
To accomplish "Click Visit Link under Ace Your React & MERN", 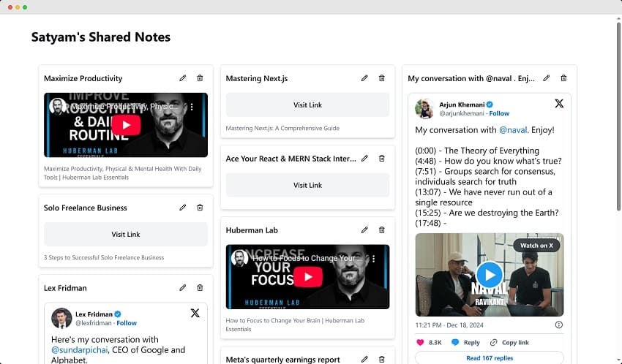I will 307,185.
